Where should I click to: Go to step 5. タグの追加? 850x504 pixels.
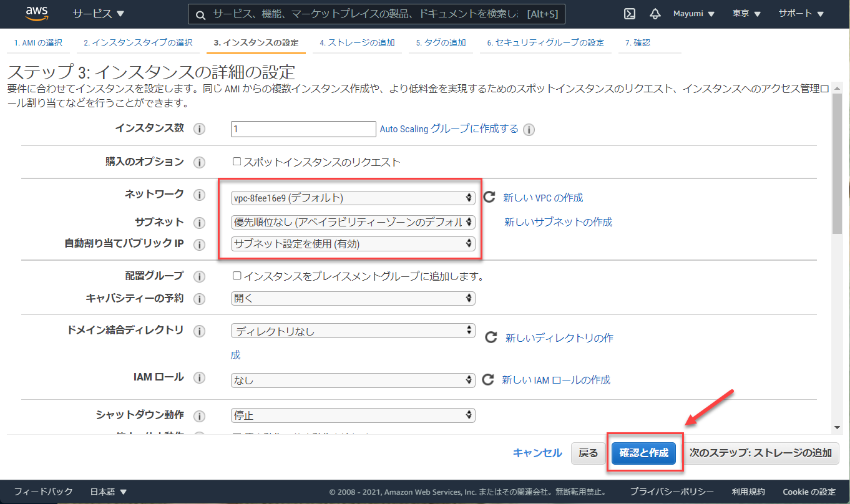(441, 42)
